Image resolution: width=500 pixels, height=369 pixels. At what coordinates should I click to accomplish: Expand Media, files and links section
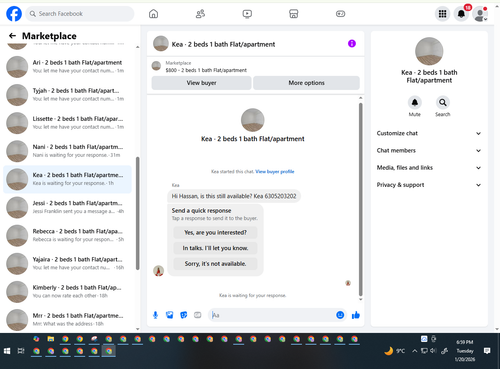pos(429,168)
